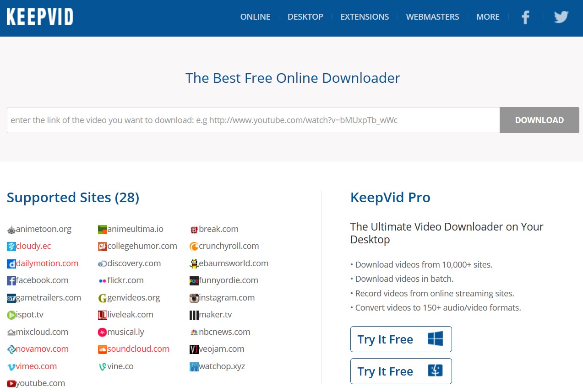Open the animetoon.org link

(44, 229)
